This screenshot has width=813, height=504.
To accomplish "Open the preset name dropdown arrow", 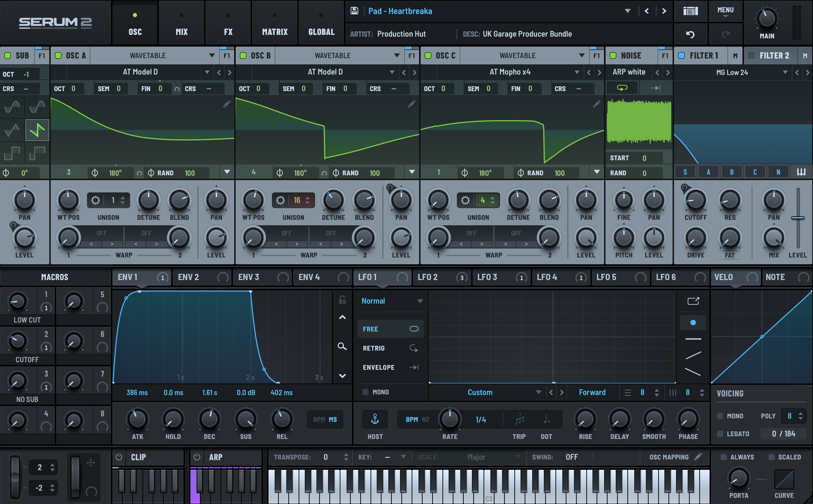I will point(627,11).
